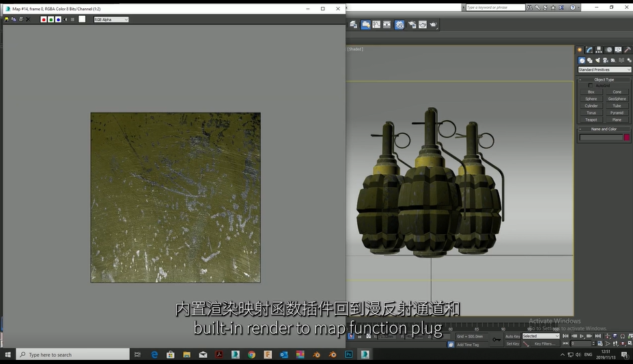
Task: Click the Render Production teapot icon
Action: 434,25
